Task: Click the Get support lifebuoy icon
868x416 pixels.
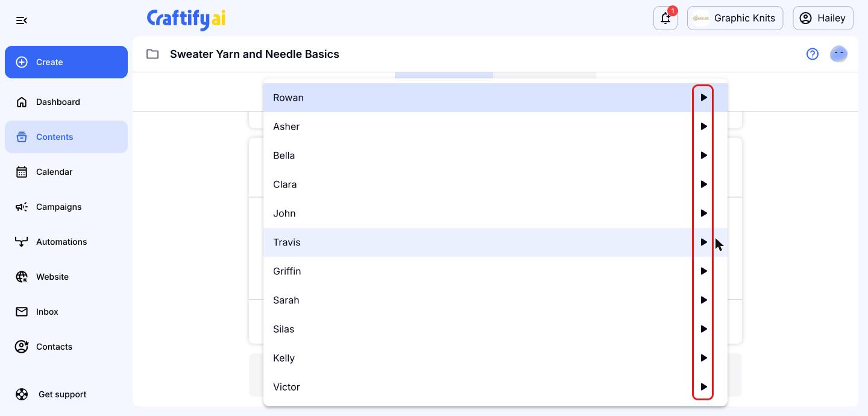Action: tap(22, 394)
